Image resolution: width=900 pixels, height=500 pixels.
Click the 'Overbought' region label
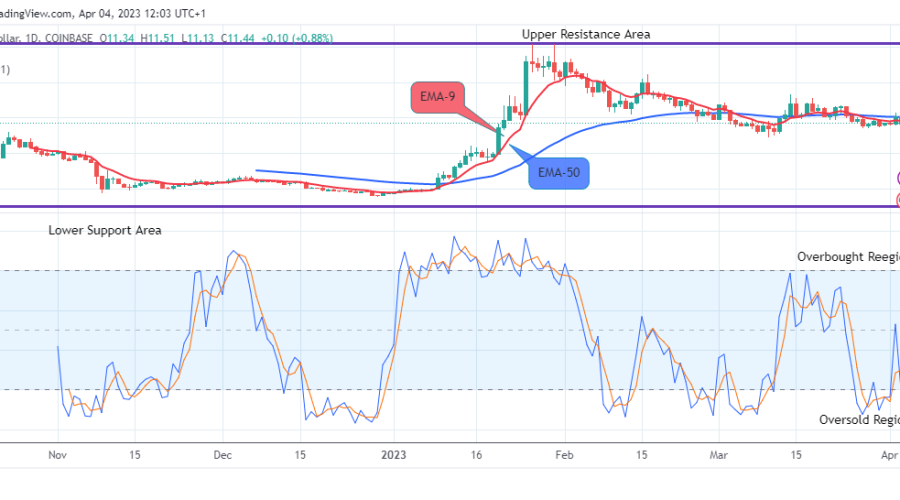[848, 257]
